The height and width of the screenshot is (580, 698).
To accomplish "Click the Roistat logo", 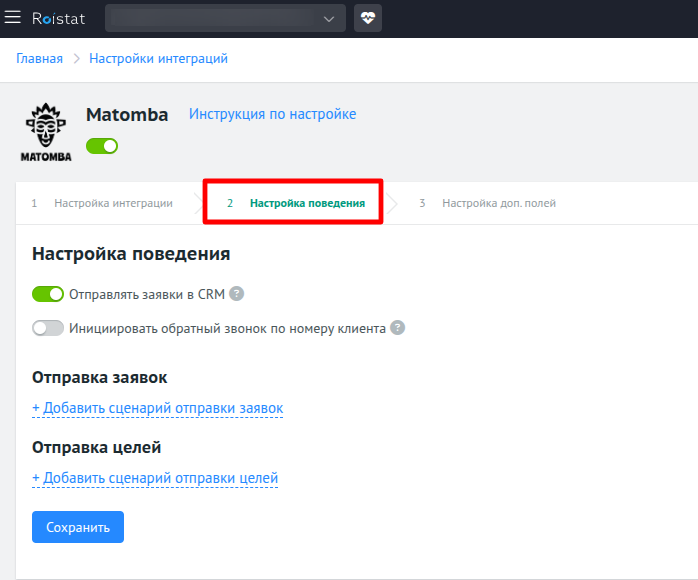I will [58, 18].
